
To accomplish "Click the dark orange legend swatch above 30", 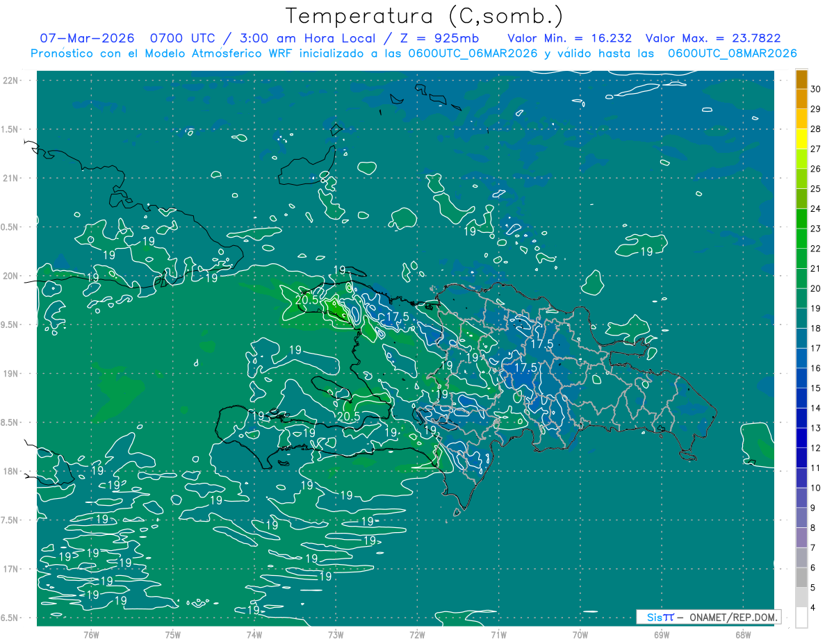I will tap(801, 79).
